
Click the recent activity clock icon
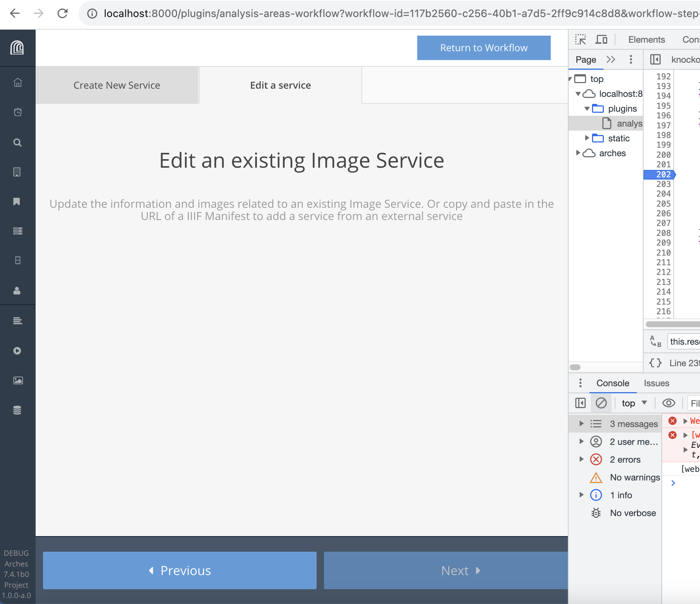(x=17, y=112)
